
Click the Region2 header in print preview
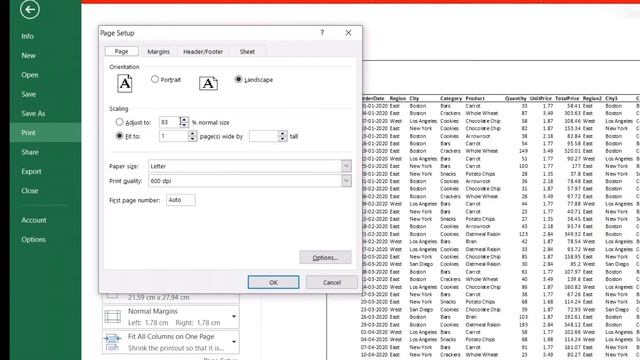[x=592, y=98]
